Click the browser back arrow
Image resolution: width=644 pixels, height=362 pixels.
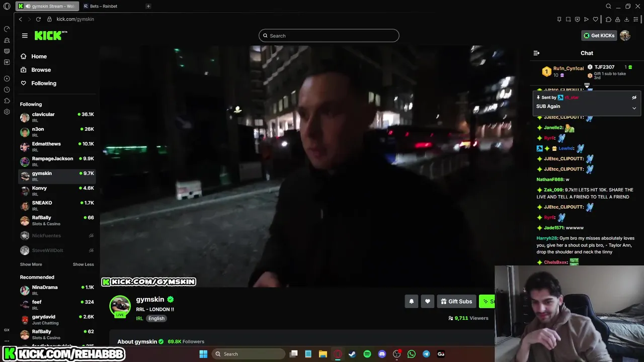20,19
